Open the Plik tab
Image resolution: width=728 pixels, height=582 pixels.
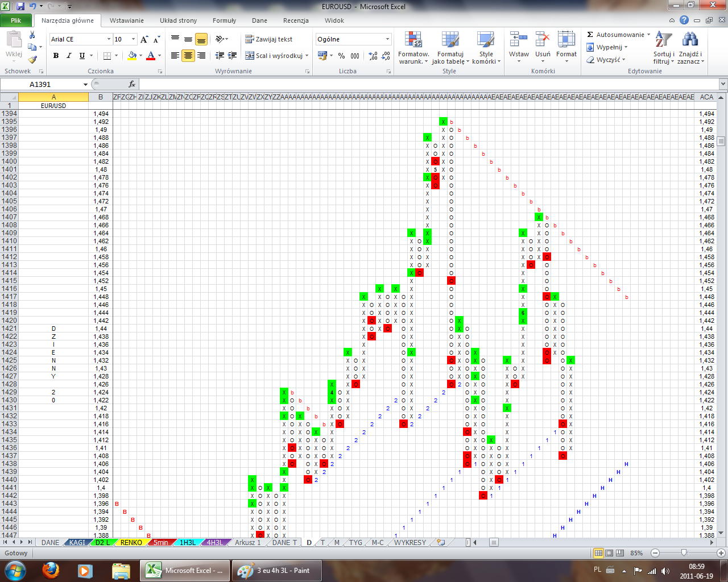(x=16, y=20)
